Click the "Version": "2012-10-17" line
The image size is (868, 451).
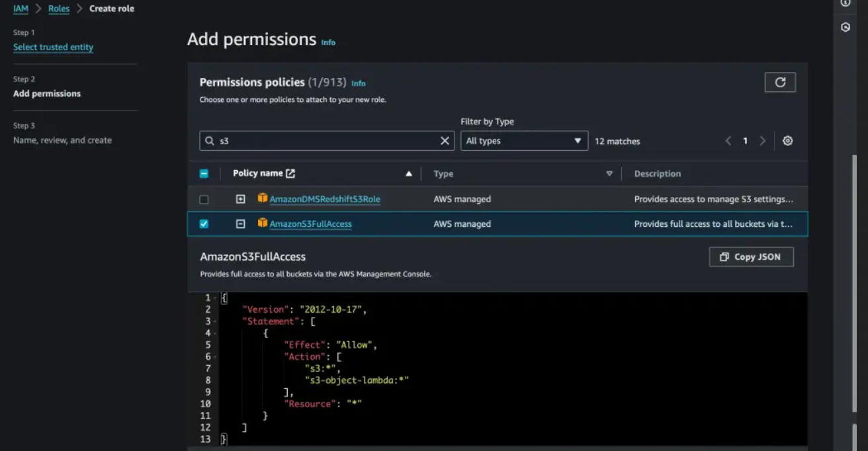point(304,309)
